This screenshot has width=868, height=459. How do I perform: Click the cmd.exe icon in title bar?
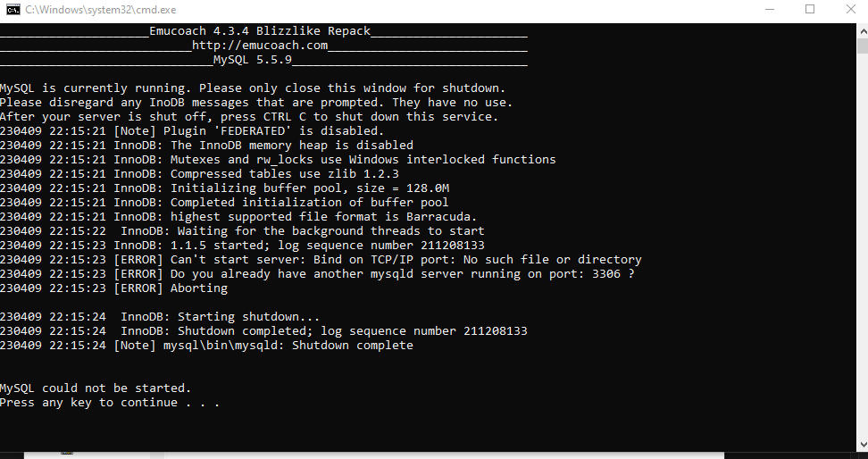coord(13,10)
